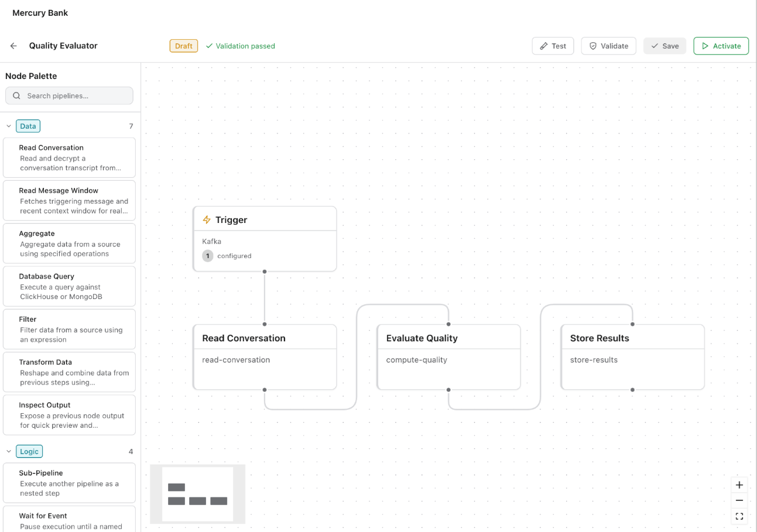Click the zoom in plus icon
Screen dimensions: 757x532
pyautogui.click(x=739, y=485)
